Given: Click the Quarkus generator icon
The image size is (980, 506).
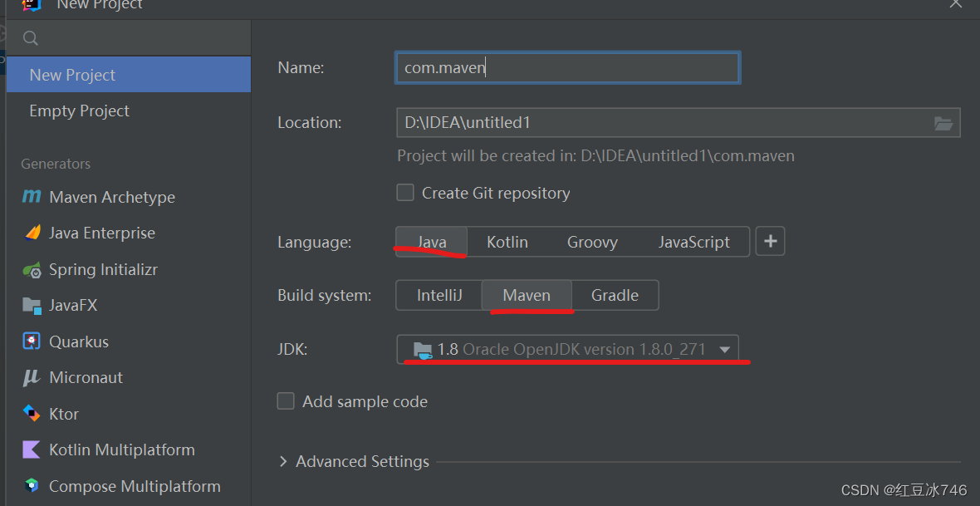Looking at the screenshot, I should [32, 341].
